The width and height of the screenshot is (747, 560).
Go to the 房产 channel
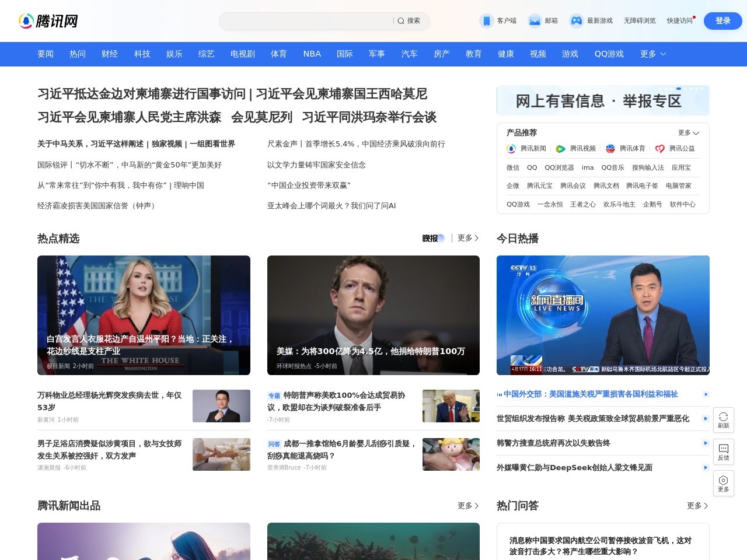tap(442, 54)
